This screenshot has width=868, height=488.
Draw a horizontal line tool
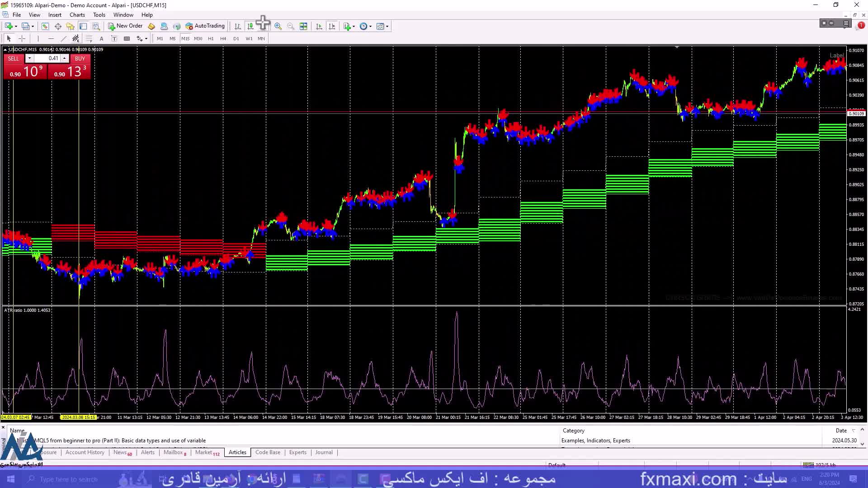(51, 38)
